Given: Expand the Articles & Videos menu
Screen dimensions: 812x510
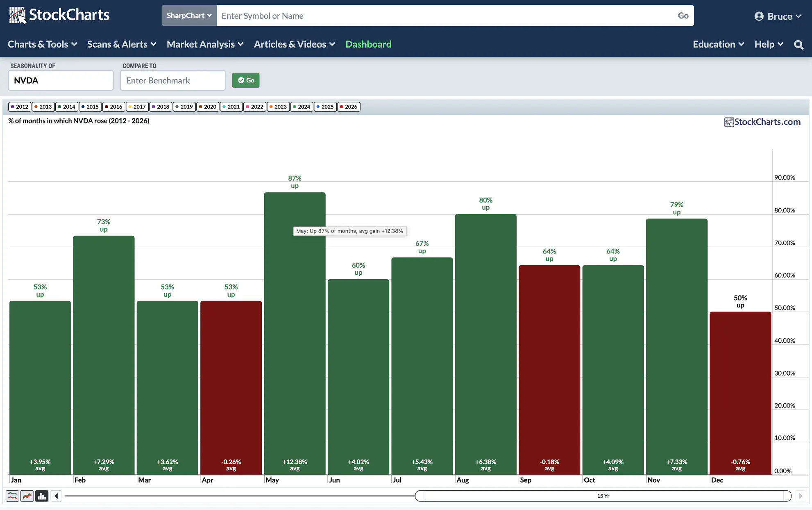Looking at the screenshot, I should pyautogui.click(x=295, y=44).
